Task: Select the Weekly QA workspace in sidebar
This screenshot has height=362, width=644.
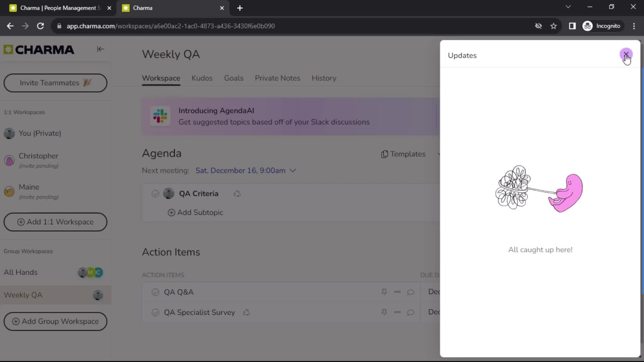Action: coord(23,295)
